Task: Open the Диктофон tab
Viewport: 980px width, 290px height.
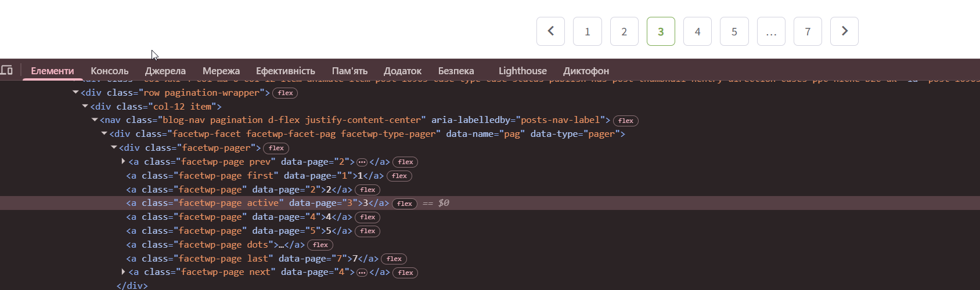Action: (586, 71)
